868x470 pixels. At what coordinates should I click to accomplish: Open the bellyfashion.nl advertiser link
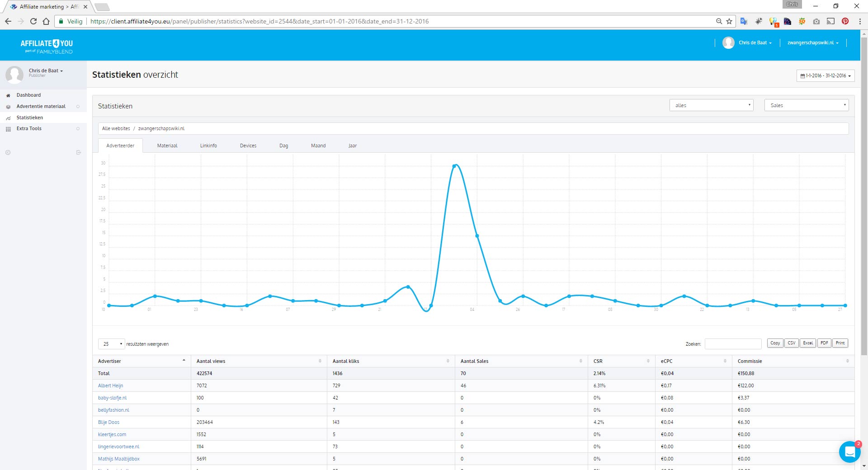coord(113,410)
